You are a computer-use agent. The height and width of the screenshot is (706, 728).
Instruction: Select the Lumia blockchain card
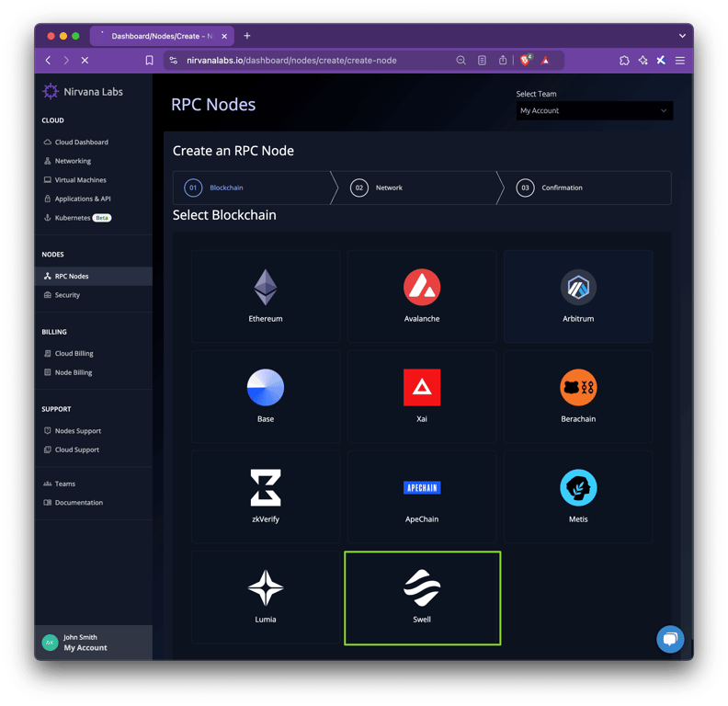pyautogui.click(x=265, y=597)
